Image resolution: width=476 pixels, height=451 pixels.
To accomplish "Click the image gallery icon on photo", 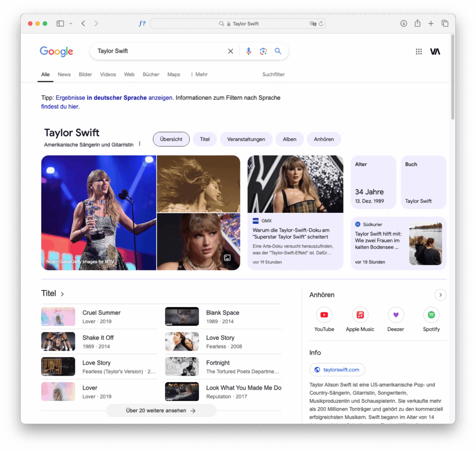I will tap(227, 258).
